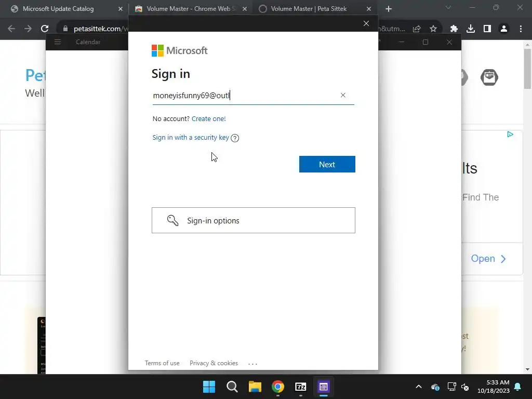Open Chrome three-dot menu
The height and width of the screenshot is (399, 532).
pos(521,29)
